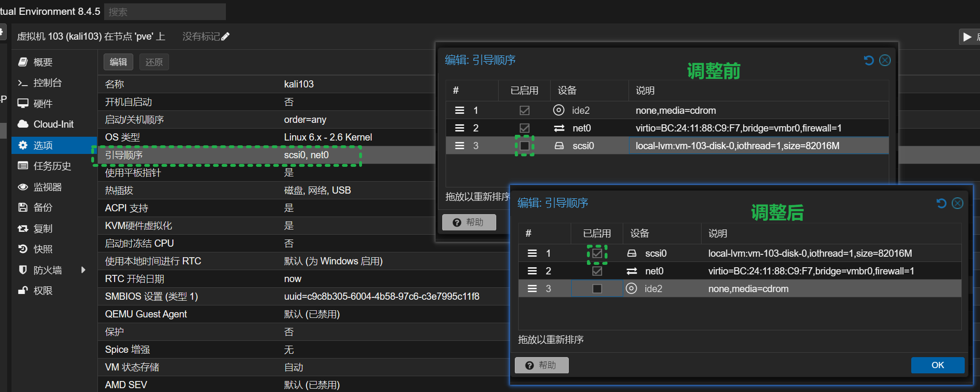Image resolution: width=980 pixels, height=392 pixels.
Task: Grab net0 row drag handle in upper dialog
Action: [x=459, y=128]
